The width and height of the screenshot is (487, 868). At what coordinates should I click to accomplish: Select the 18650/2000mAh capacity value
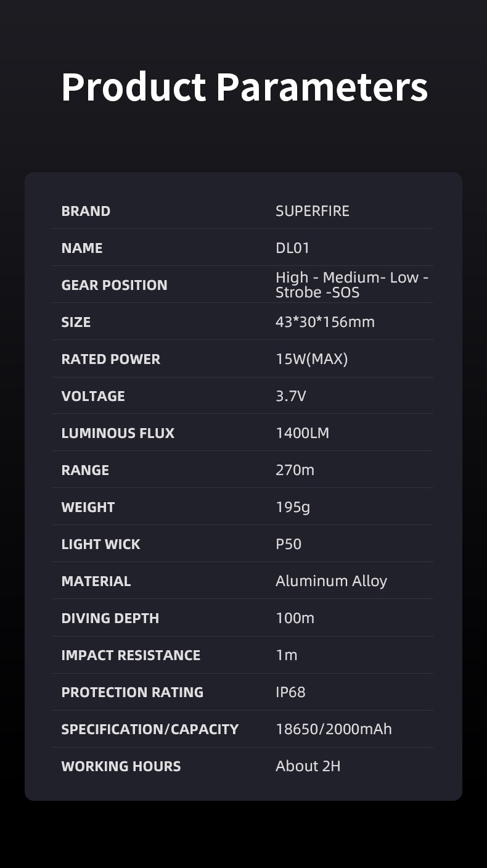point(334,729)
